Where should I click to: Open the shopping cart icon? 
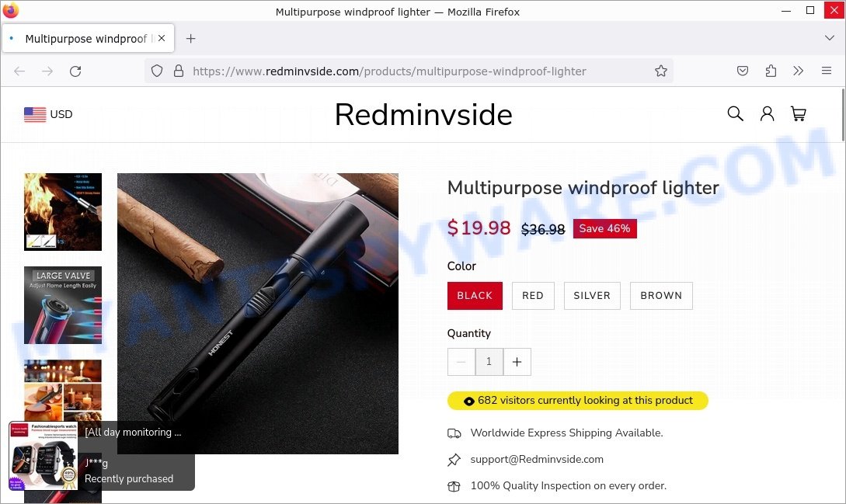(x=798, y=114)
